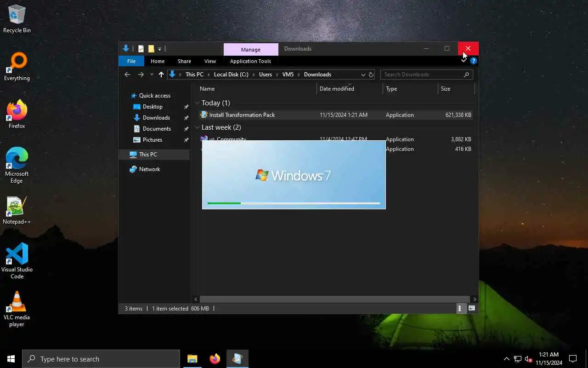Click the Windows 7 installer progress bar

(294, 203)
